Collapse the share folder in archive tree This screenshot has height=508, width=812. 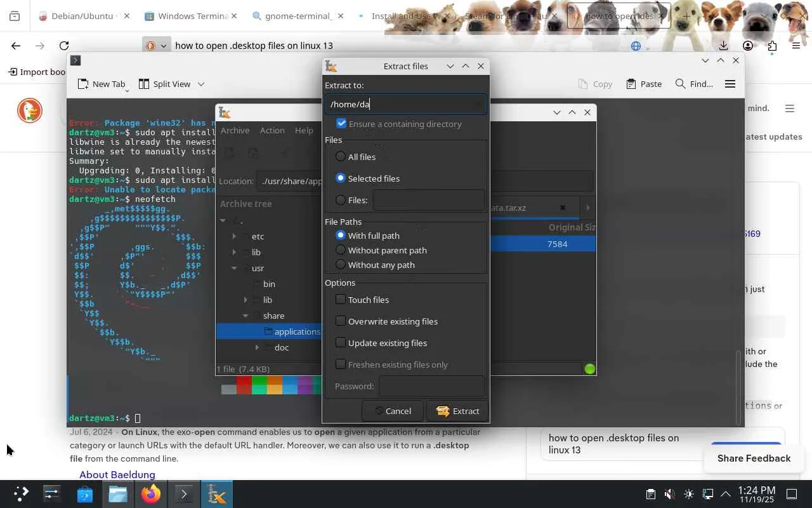coord(246,316)
